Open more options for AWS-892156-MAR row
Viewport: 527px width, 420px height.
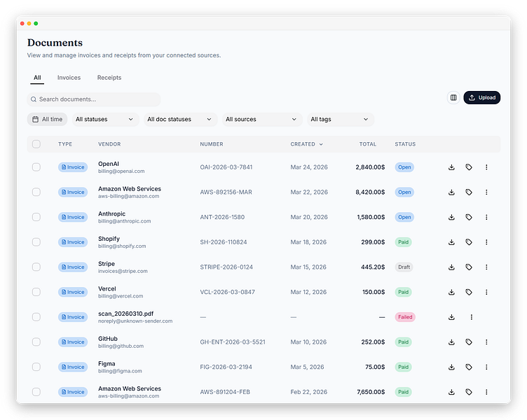pyautogui.click(x=486, y=192)
